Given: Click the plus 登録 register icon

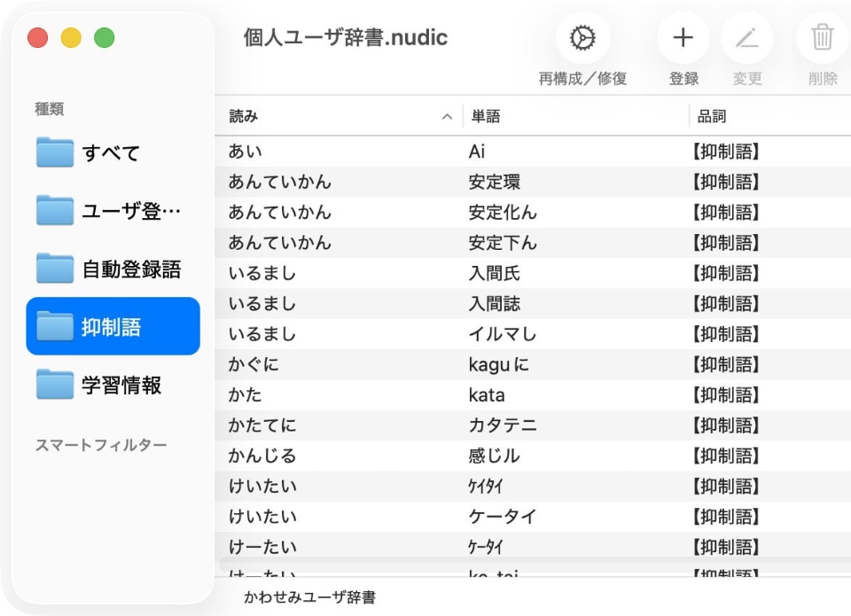Looking at the screenshot, I should (683, 38).
